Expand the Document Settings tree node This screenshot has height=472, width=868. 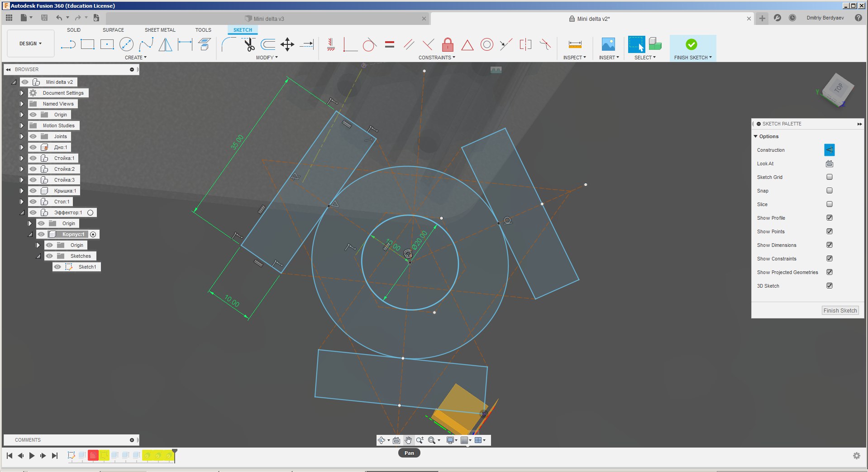22,93
